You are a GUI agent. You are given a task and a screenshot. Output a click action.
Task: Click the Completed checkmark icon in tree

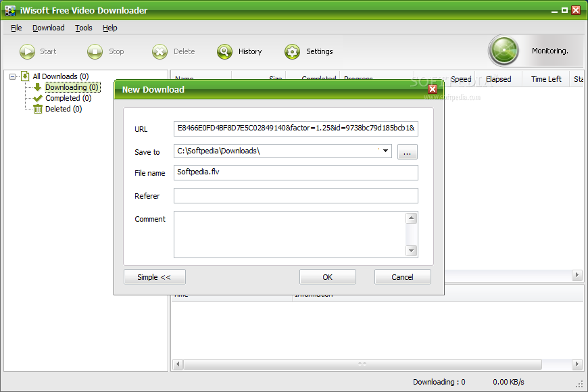tap(37, 98)
